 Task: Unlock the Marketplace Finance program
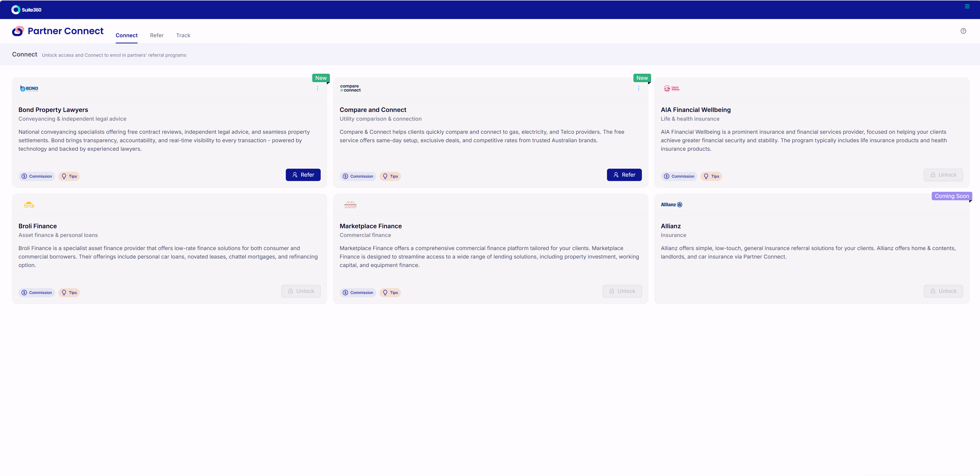(622, 291)
